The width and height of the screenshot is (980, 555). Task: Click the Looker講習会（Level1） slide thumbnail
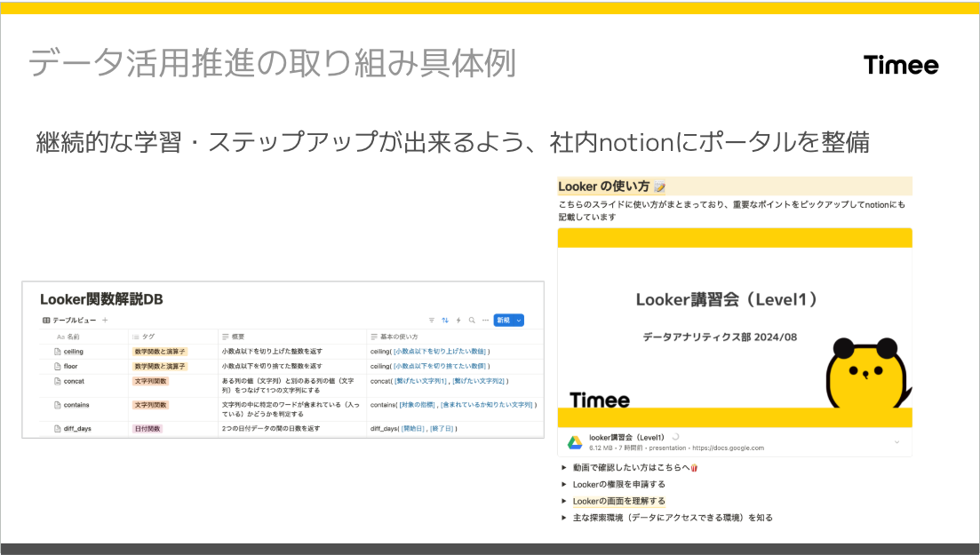point(735,329)
